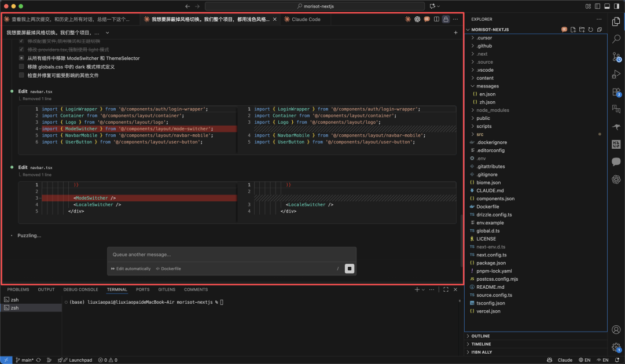The image size is (625, 364).
Task: Select the second zsh terminal session
Action: pyautogui.click(x=31, y=308)
